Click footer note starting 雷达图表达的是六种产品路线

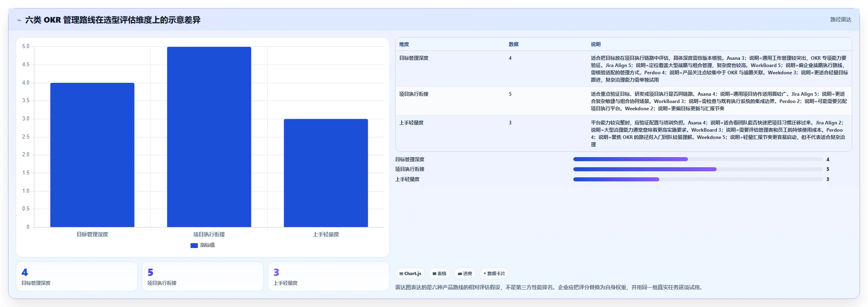point(550,288)
